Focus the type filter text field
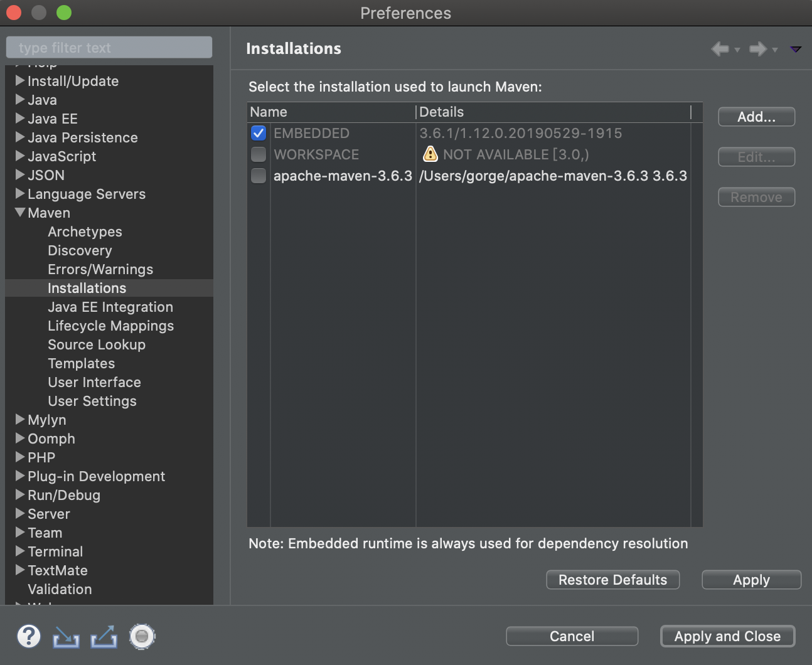Viewport: 812px width, 665px height. pos(109,47)
